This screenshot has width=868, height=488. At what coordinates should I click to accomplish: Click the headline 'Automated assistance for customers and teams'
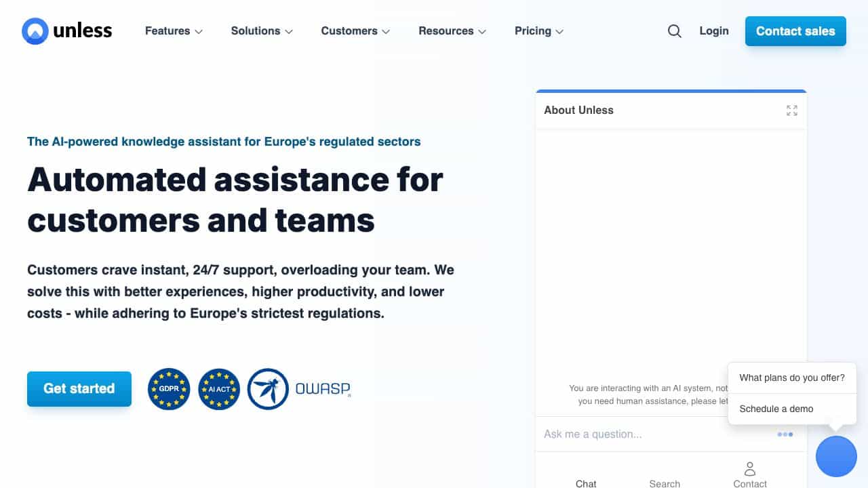235,200
